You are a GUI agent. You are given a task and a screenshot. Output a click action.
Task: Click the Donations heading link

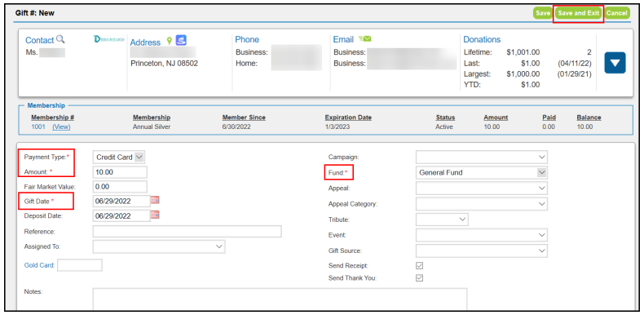pos(482,39)
